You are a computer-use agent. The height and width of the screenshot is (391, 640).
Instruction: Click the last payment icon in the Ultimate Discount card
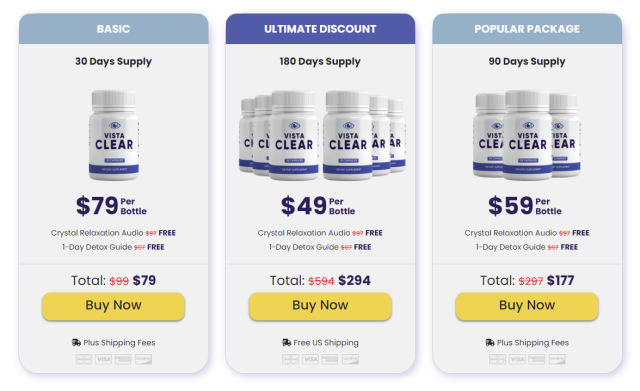pyautogui.click(x=350, y=359)
